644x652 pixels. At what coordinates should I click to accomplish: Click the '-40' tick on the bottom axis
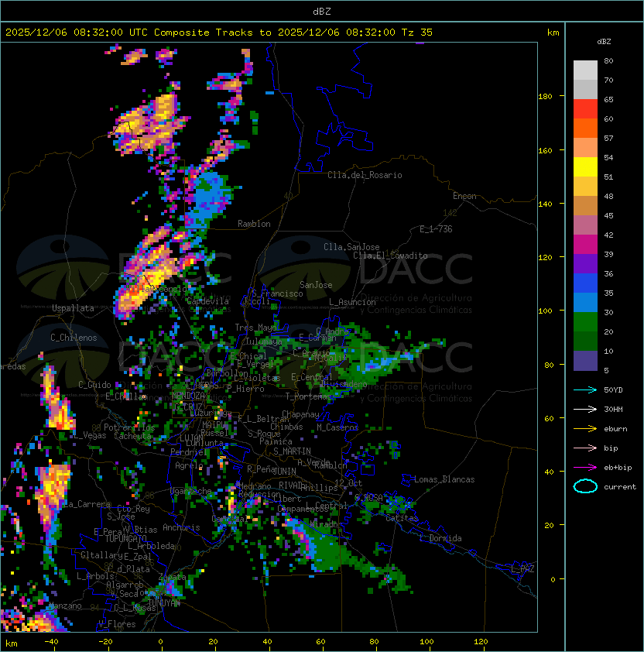pos(51,642)
